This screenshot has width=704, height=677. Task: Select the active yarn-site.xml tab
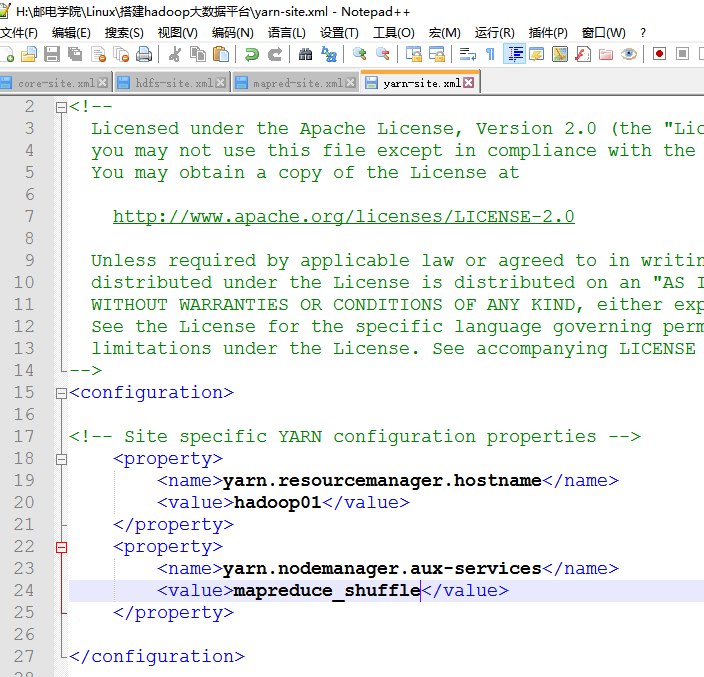pyautogui.click(x=420, y=83)
